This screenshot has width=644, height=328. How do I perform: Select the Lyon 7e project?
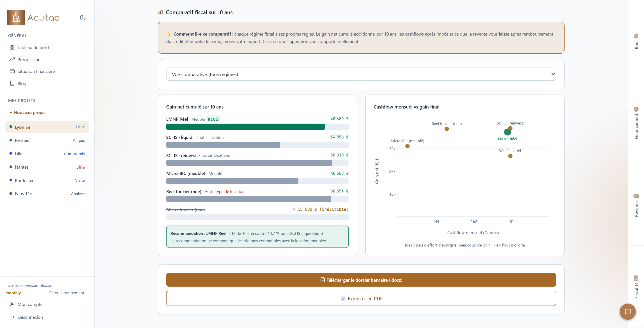(47, 127)
